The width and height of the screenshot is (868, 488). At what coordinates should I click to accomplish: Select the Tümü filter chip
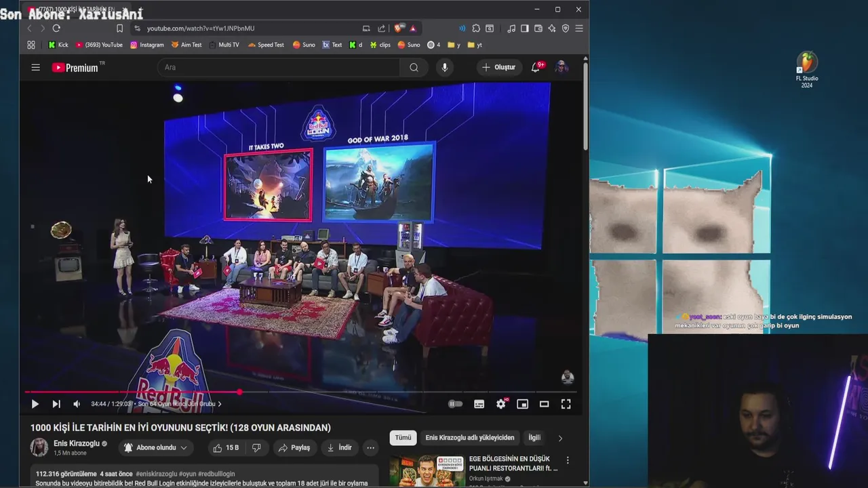[403, 438]
